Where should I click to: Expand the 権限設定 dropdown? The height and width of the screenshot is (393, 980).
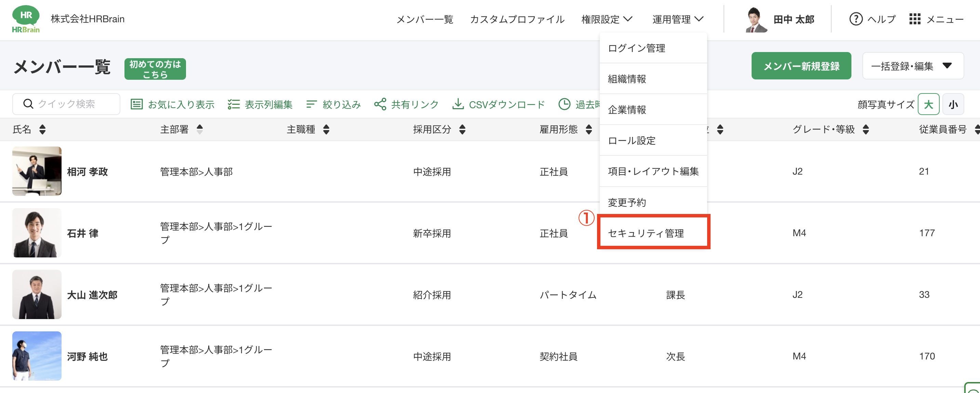[606, 19]
